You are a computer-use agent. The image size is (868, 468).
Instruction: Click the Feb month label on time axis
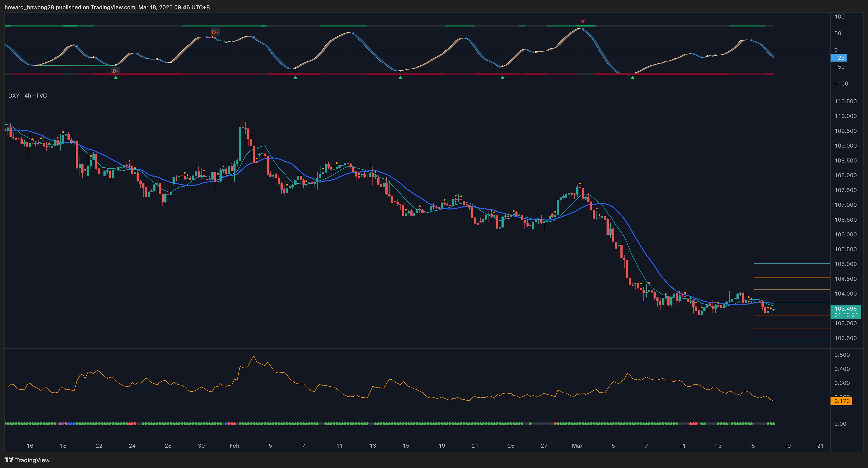(235, 445)
